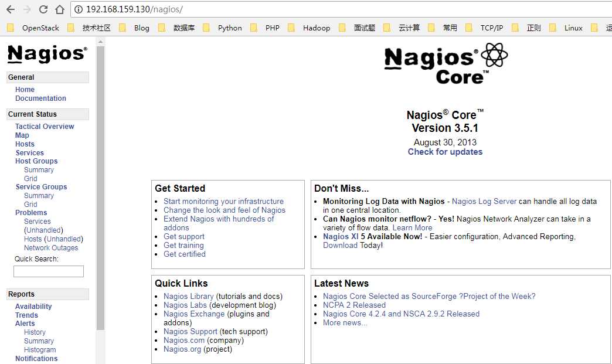The width and height of the screenshot is (612, 364).
Task: Open the Blog bookmark folder
Action: (x=134, y=28)
